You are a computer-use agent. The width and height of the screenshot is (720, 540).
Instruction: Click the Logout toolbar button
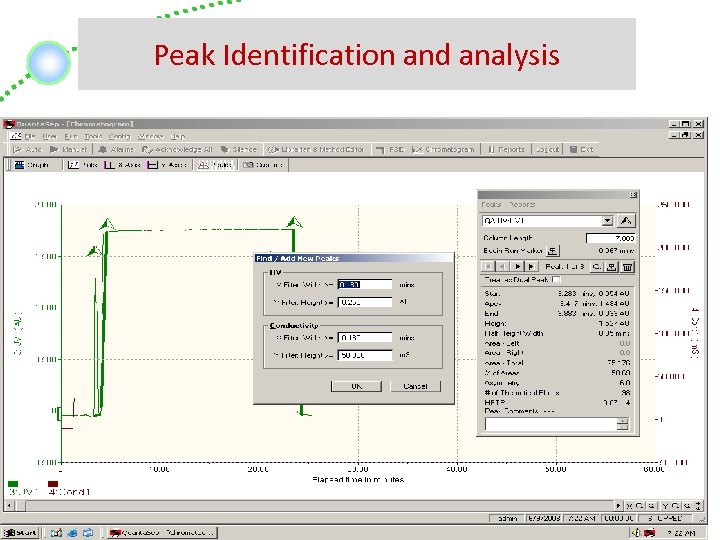[547, 150]
